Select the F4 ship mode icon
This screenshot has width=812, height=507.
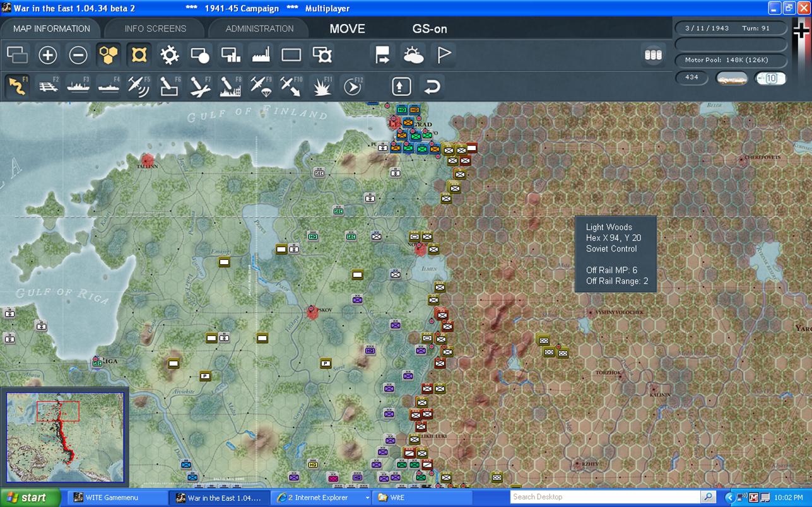[x=109, y=86]
